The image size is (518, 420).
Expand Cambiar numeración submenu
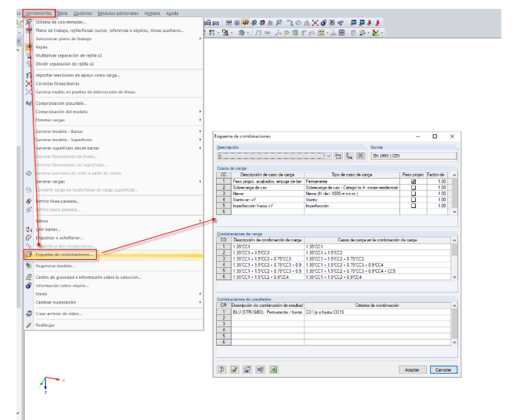[x=200, y=302]
